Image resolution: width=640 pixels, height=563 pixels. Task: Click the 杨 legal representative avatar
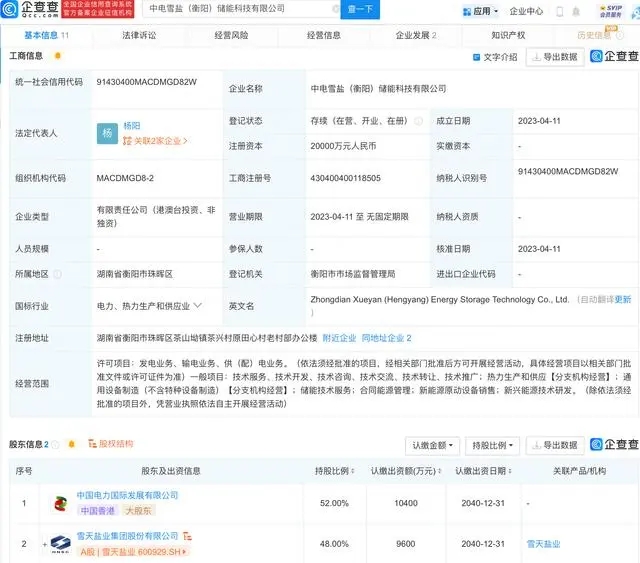108,132
